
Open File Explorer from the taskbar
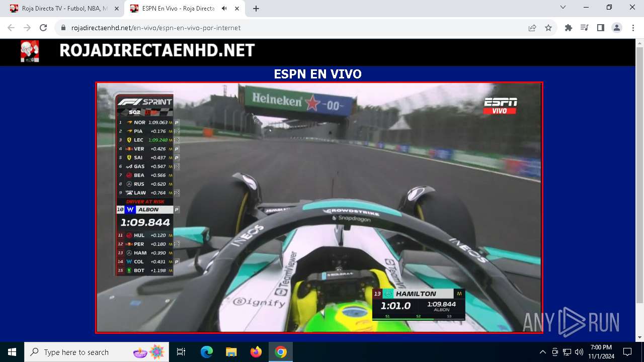(231, 352)
